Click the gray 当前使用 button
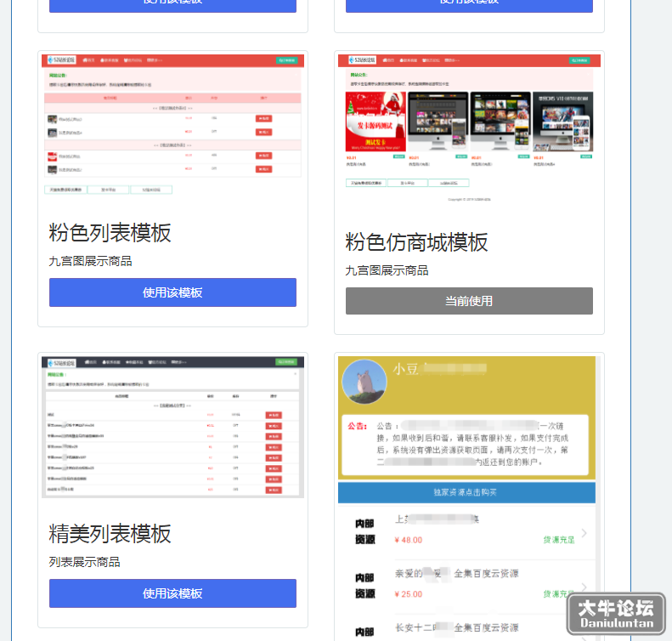 pos(469,301)
